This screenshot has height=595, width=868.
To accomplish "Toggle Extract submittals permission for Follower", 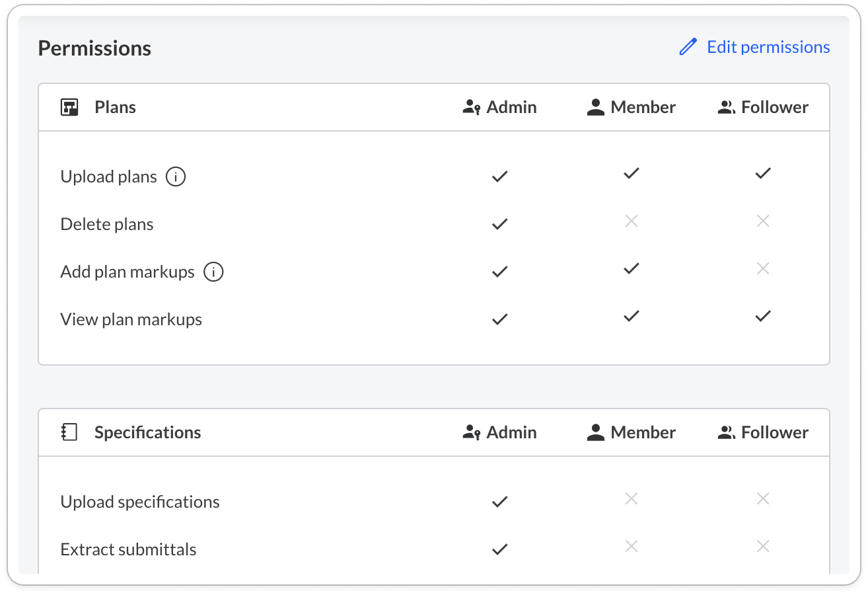I will (x=763, y=547).
